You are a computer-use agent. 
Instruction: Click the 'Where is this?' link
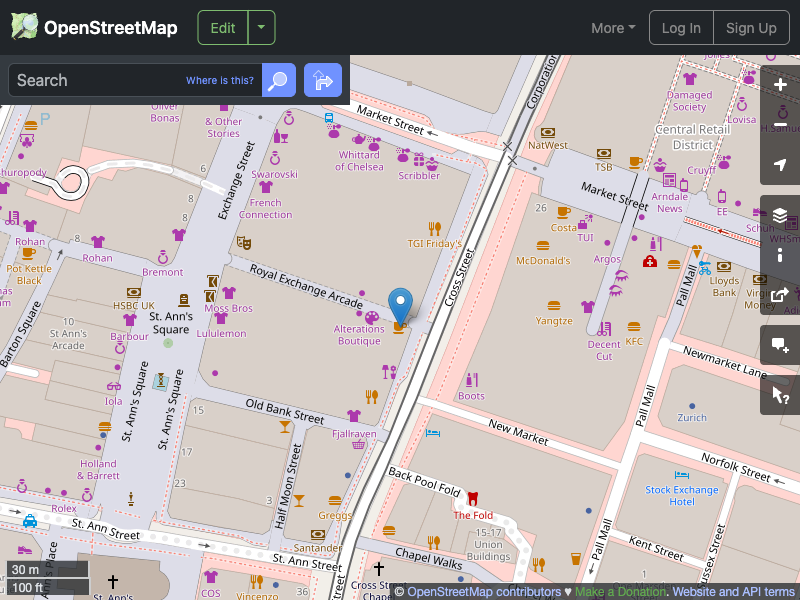[x=219, y=80]
